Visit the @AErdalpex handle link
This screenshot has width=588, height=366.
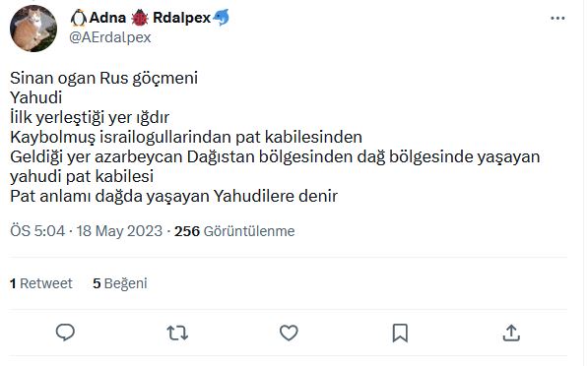110,37
